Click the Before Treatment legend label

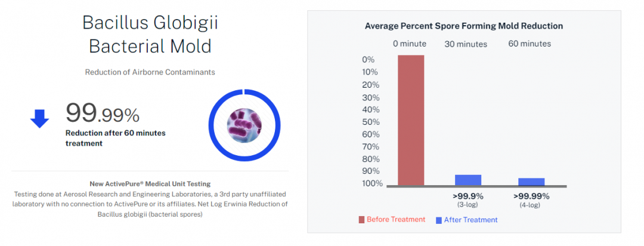(x=396, y=220)
